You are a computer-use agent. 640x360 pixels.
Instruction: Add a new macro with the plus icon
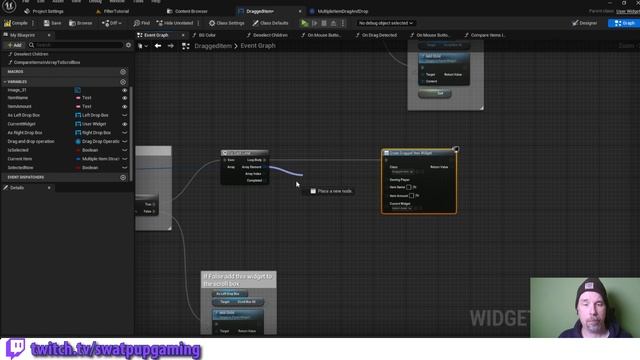click(123, 72)
